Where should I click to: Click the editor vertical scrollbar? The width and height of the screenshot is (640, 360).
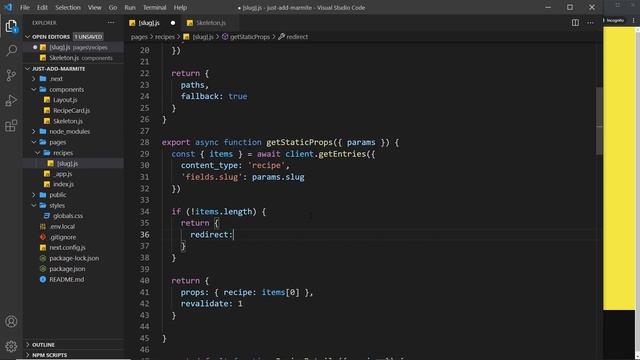[x=599, y=120]
